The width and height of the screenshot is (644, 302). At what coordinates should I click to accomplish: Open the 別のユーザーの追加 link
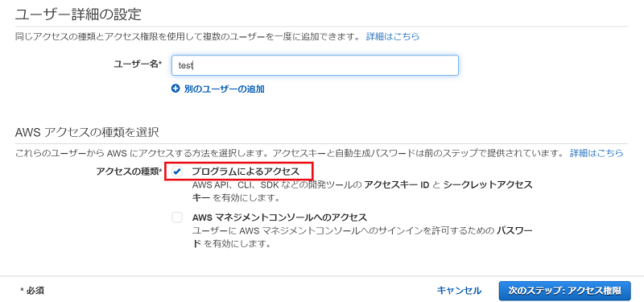pyautogui.click(x=224, y=89)
